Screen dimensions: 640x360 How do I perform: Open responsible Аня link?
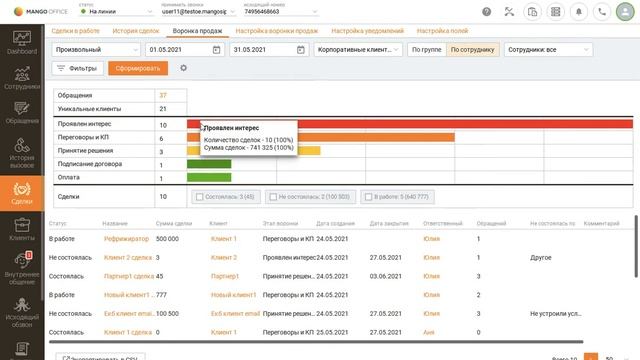click(x=429, y=332)
